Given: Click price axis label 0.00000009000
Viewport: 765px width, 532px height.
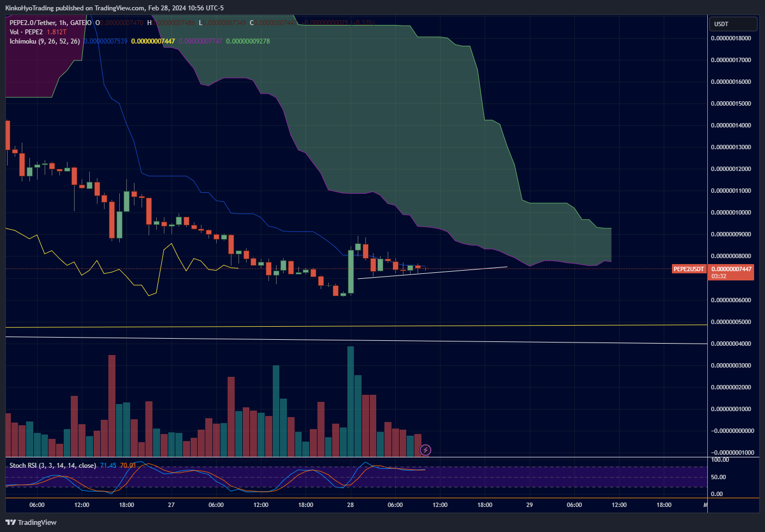Looking at the screenshot, I should pyautogui.click(x=731, y=234).
